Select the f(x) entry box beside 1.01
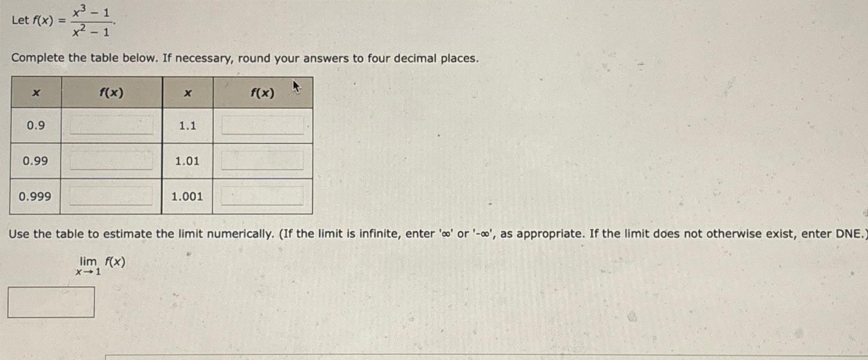Image resolution: width=868 pixels, height=360 pixels. point(261,160)
